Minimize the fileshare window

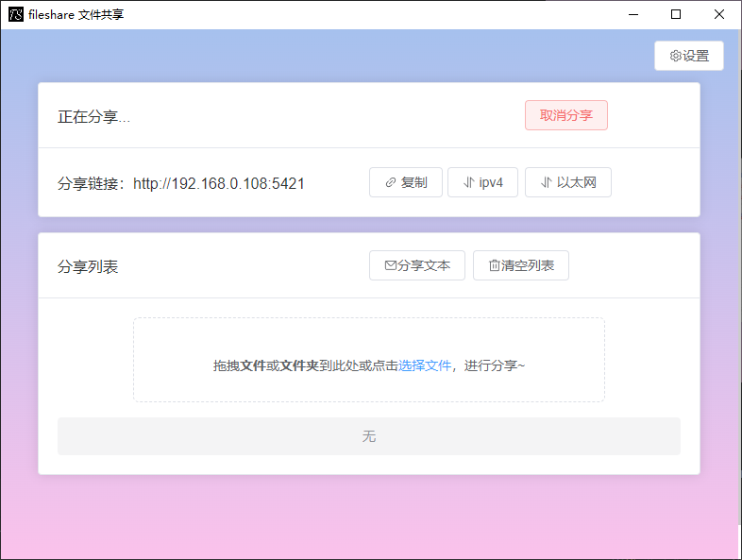[633, 14]
